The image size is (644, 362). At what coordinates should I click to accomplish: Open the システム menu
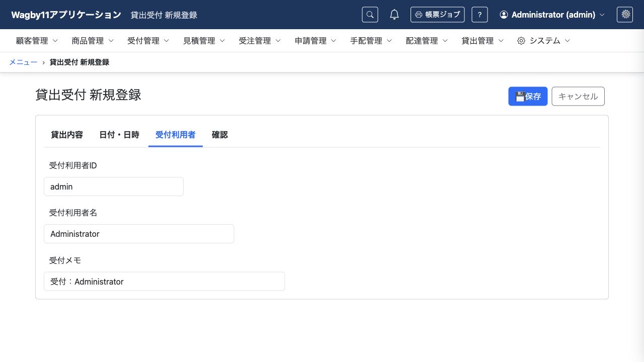click(544, 41)
